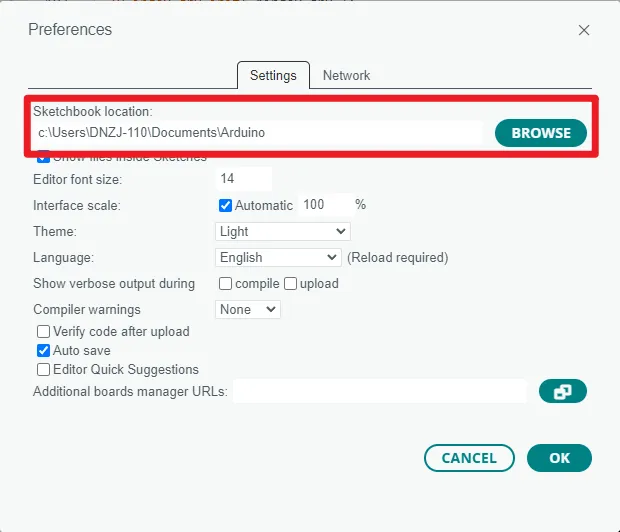Click the Sketchbook location path field

[257, 132]
